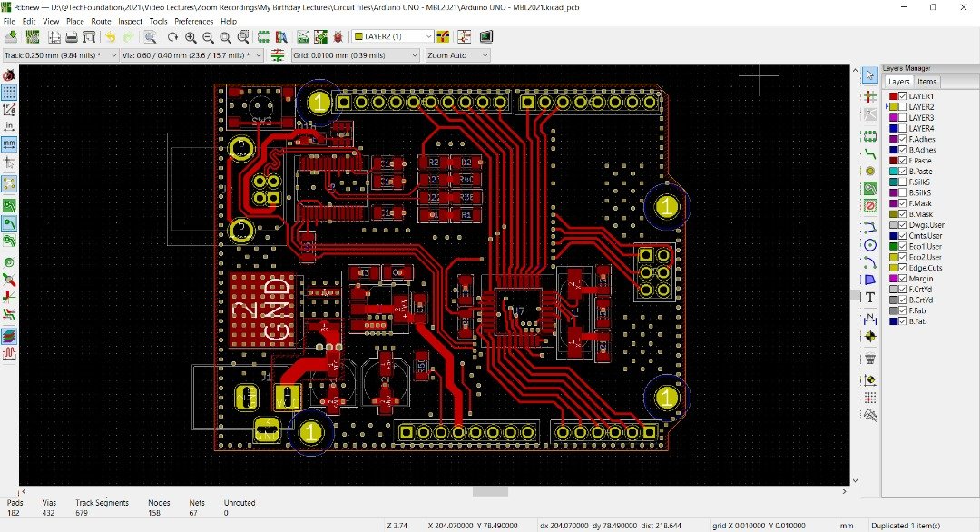Open the Edit menu

click(x=29, y=21)
